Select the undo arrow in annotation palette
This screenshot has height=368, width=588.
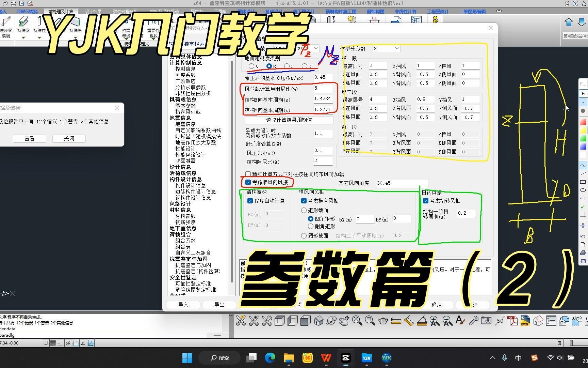583,236
